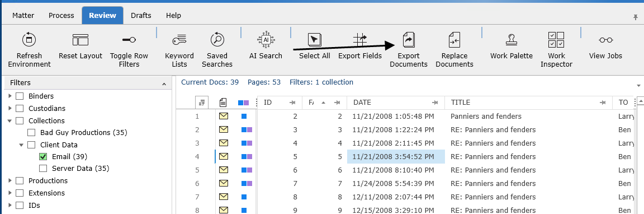644x214 pixels.
Task: Open the Work Palette stamp icon
Action: (512, 40)
